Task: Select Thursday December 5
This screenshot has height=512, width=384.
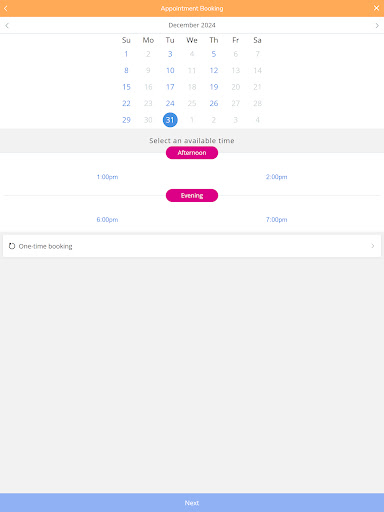Action: tap(214, 54)
